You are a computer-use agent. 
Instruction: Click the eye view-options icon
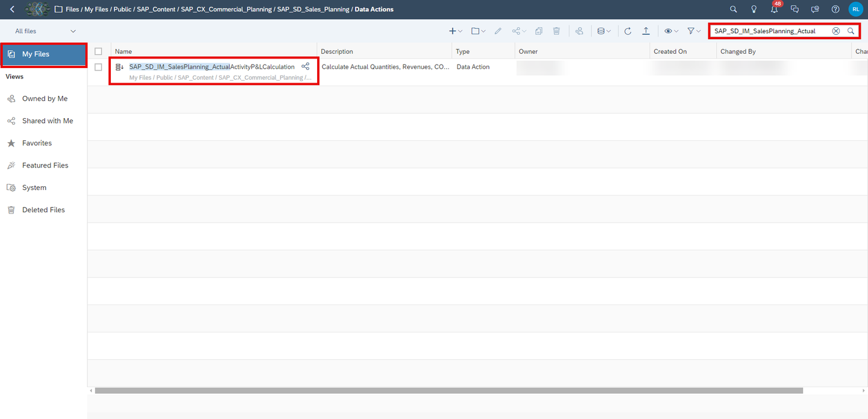click(x=668, y=31)
